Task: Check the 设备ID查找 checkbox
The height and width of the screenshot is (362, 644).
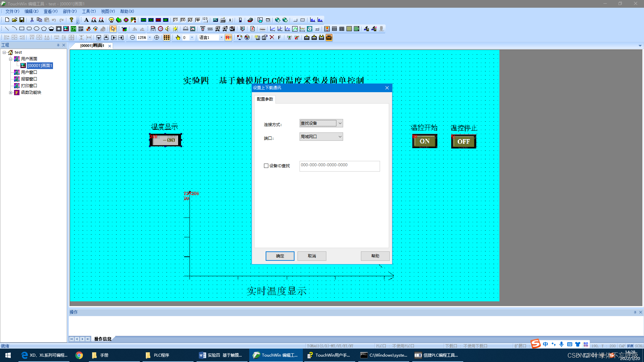Action: (266, 166)
